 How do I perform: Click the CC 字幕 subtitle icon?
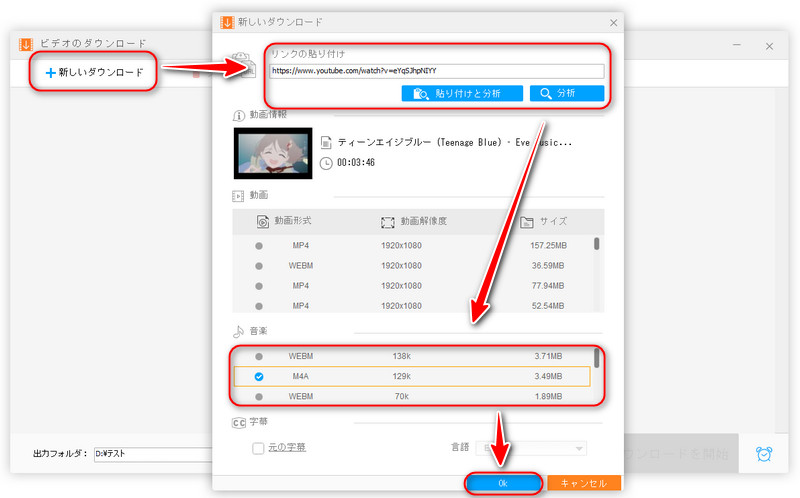(239, 422)
